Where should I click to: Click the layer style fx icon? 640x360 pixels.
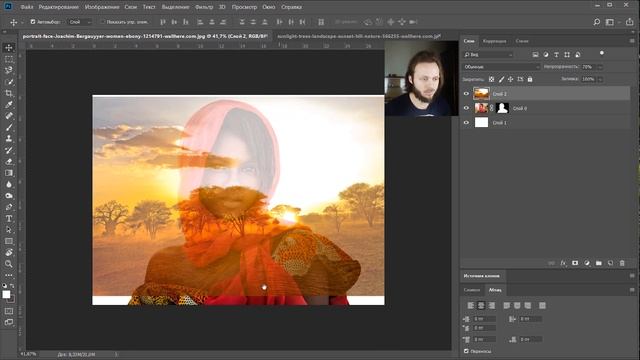coord(563,263)
